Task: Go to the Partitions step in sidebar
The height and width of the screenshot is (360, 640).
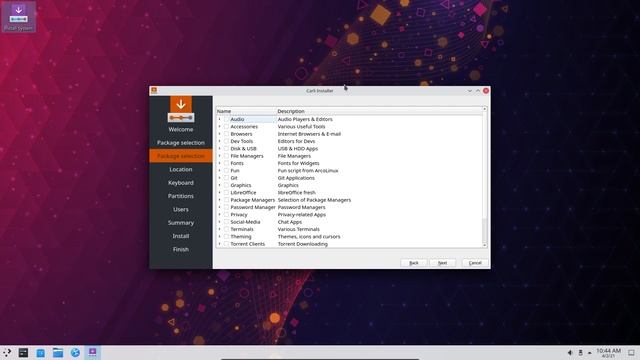Action: [x=181, y=196]
